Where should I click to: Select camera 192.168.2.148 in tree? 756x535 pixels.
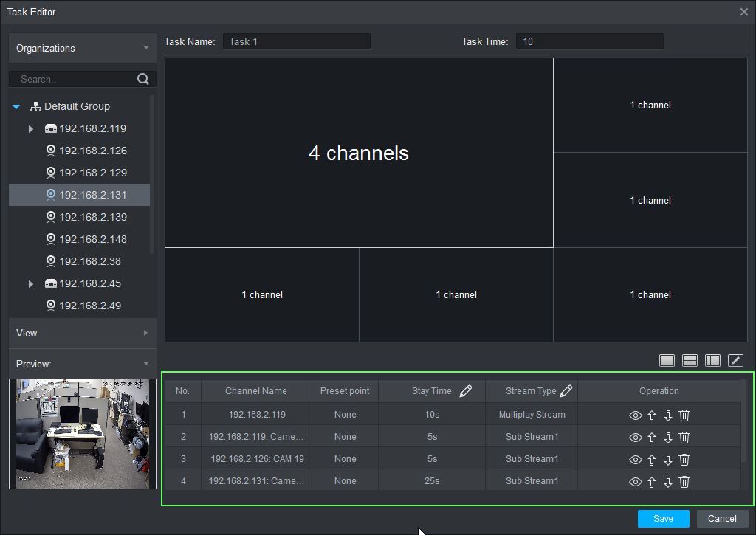coord(92,239)
